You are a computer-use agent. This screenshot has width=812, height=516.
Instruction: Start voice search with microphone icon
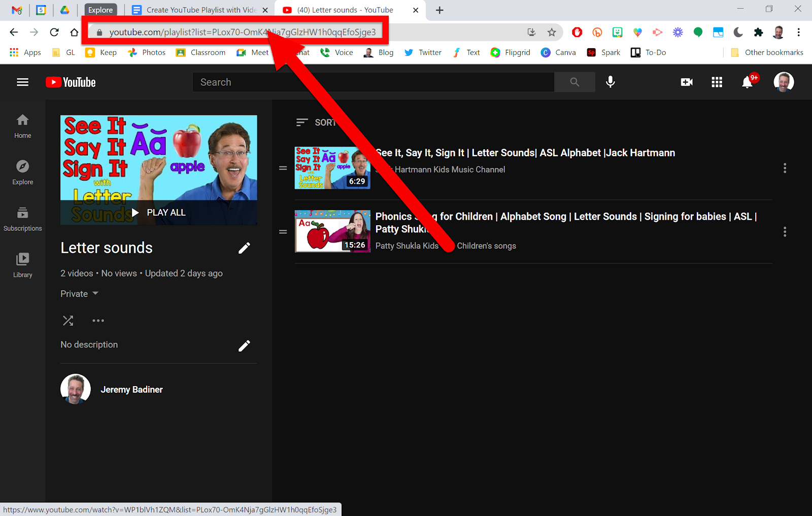(611, 82)
